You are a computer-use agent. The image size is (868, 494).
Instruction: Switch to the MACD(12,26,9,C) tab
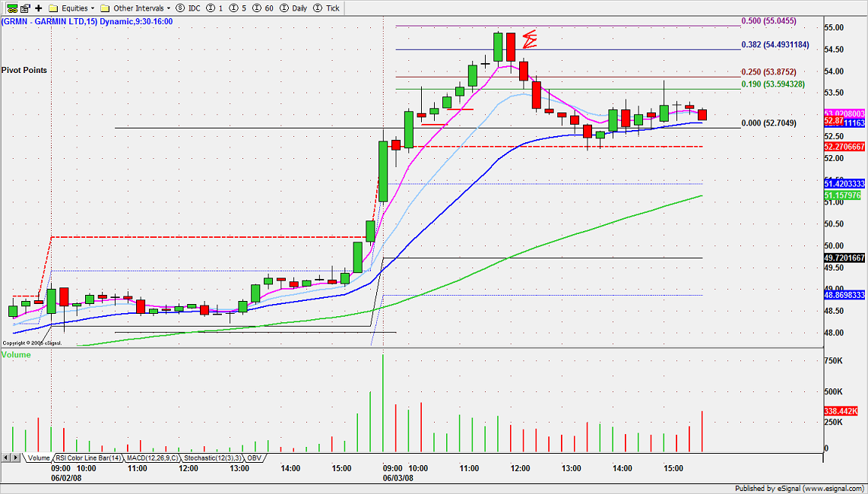point(153,458)
